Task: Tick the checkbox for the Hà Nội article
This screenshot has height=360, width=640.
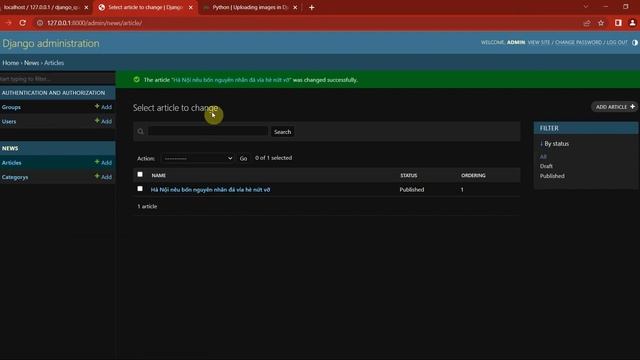Action: [140, 189]
